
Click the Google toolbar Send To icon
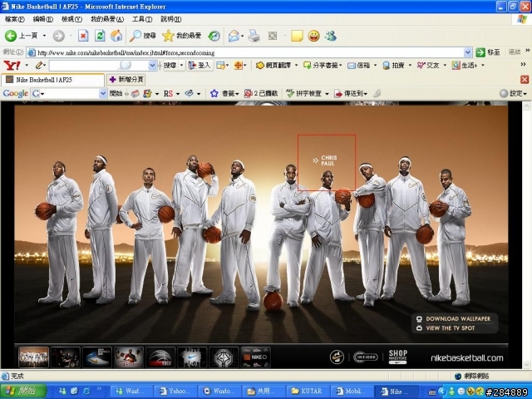338,93
